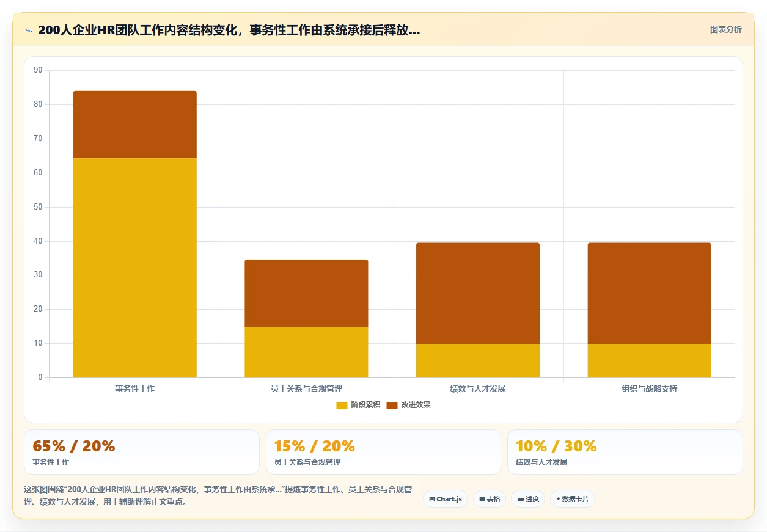Click the yellow 阶段累积 legend swatch
Screen dimensions: 767x532
pos(342,406)
